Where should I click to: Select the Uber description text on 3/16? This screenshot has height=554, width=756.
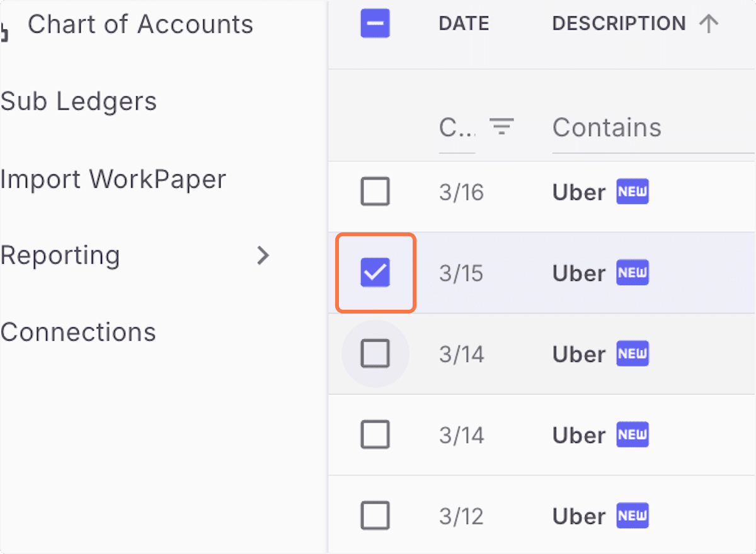578,191
